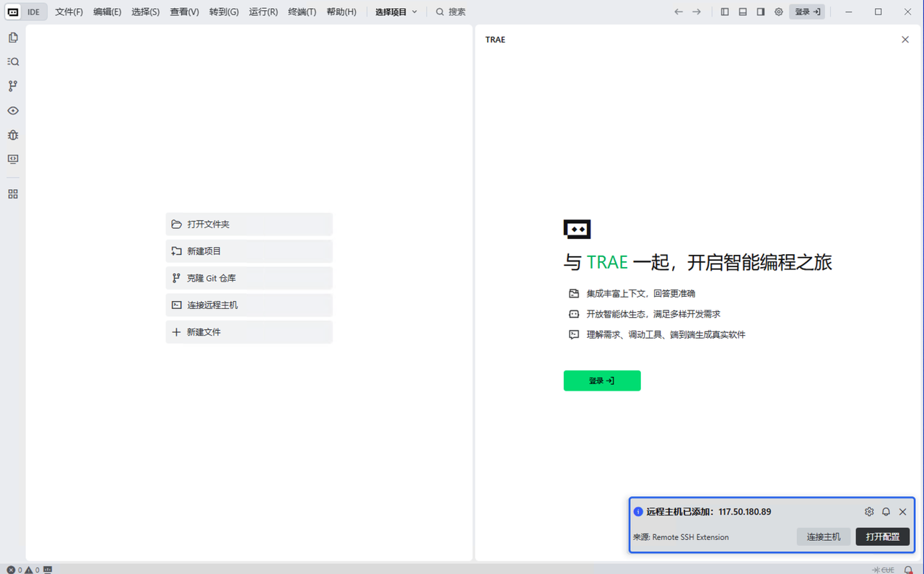Screen dimensions: 924x574
Task: Open the 选择(S) menu
Action: click(x=146, y=12)
